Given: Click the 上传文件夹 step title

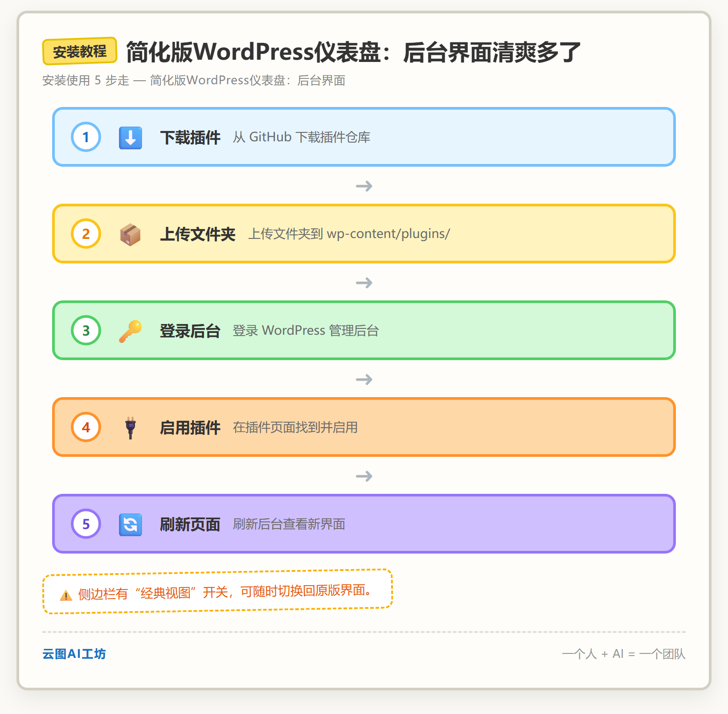Looking at the screenshot, I should click(x=198, y=234).
